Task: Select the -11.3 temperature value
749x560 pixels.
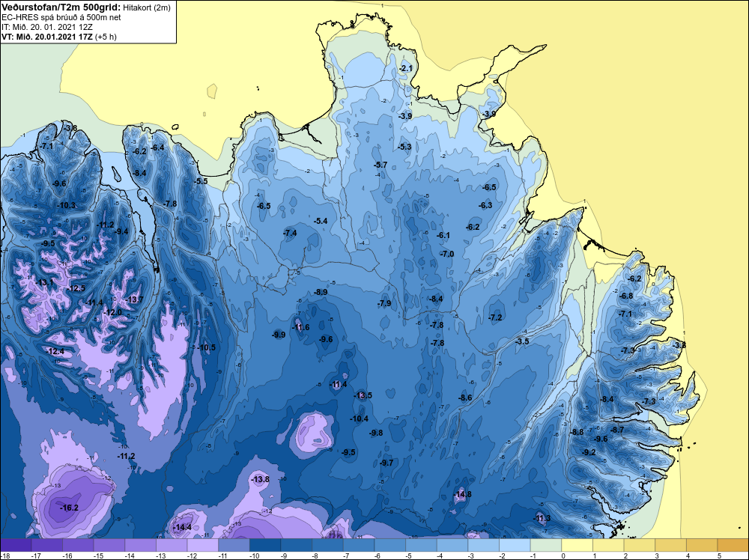Action: [x=542, y=518]
